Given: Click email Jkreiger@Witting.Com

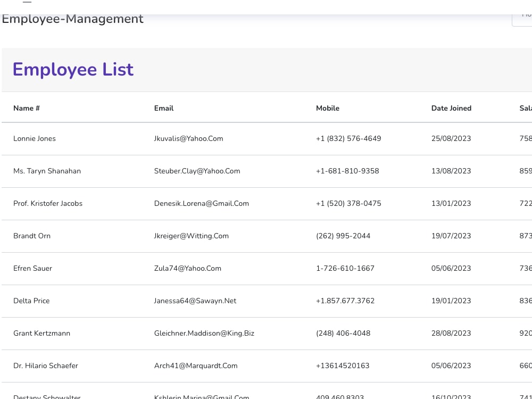Looking at the screenshot, I should [192, 236].
